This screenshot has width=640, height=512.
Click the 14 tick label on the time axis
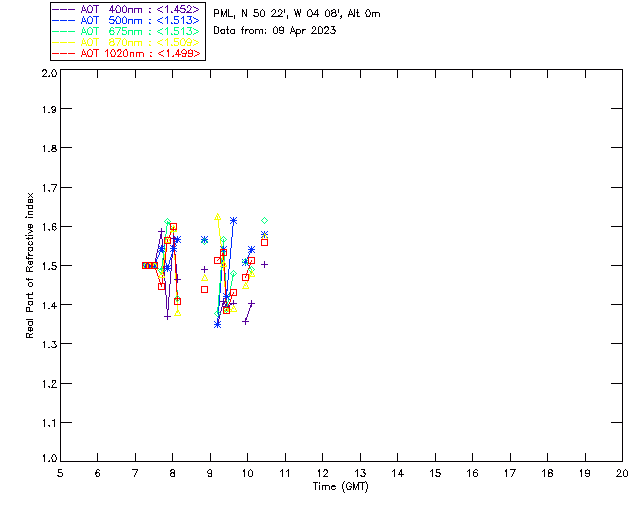coord(398,473)
